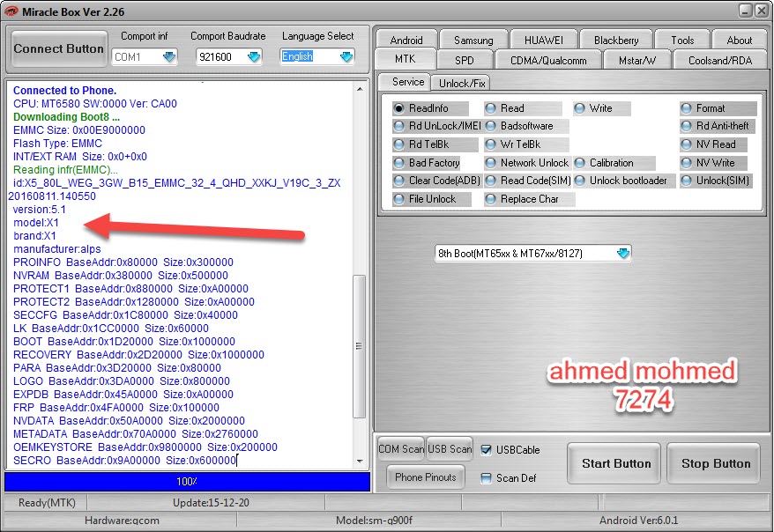Select the SPD tab
The width and height of the screenshot is (774, 532).
(464, 60)
